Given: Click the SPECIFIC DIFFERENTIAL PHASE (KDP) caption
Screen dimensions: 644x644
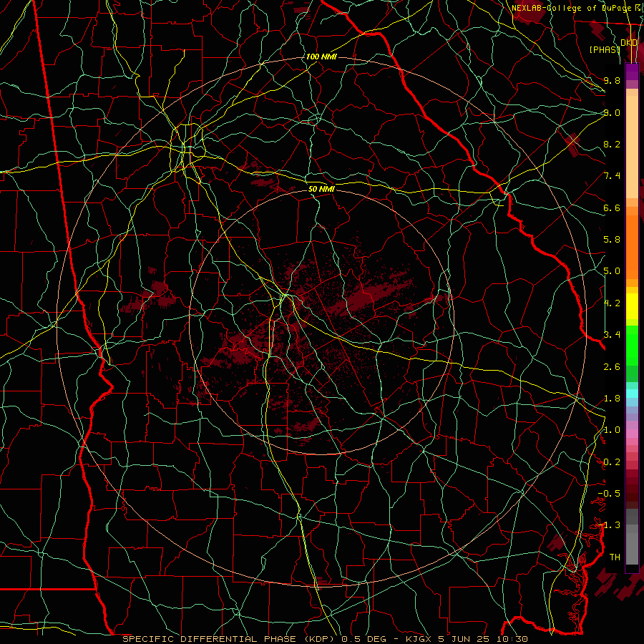Looking at the screenshot, I should (x=230, y=639).
